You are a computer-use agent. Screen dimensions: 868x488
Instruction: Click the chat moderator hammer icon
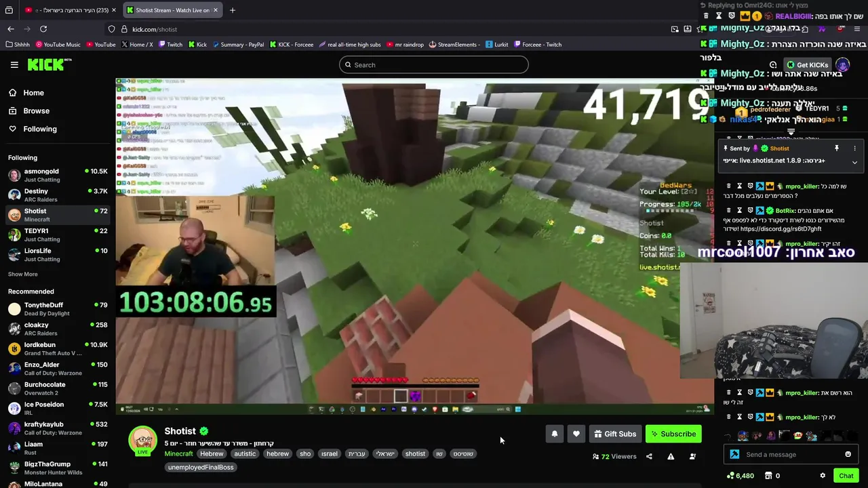click(x=734, y=454)
